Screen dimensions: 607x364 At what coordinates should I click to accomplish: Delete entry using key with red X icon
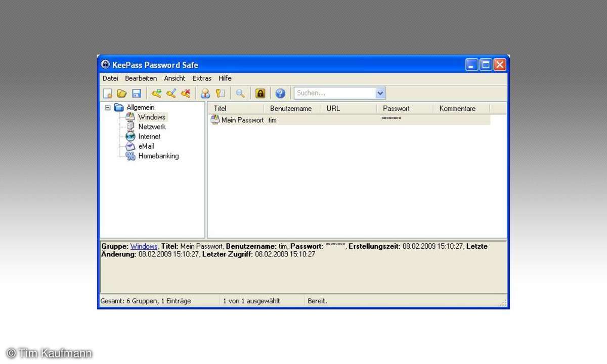186,94
